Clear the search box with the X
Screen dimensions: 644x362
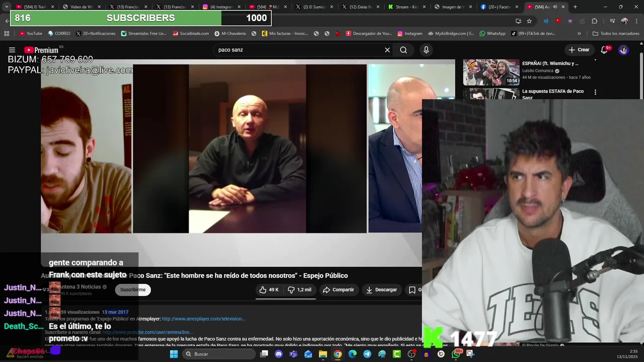[x=387, y=50]
